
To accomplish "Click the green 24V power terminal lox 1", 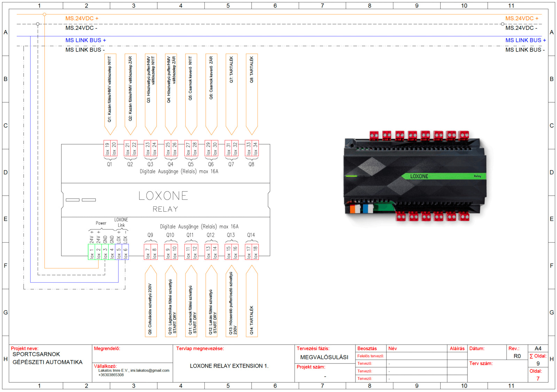I will point(92,252).
